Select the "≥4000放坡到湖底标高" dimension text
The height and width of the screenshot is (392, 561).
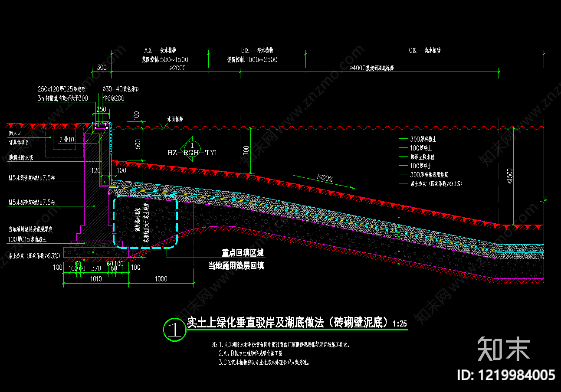[x=372, y=68]
